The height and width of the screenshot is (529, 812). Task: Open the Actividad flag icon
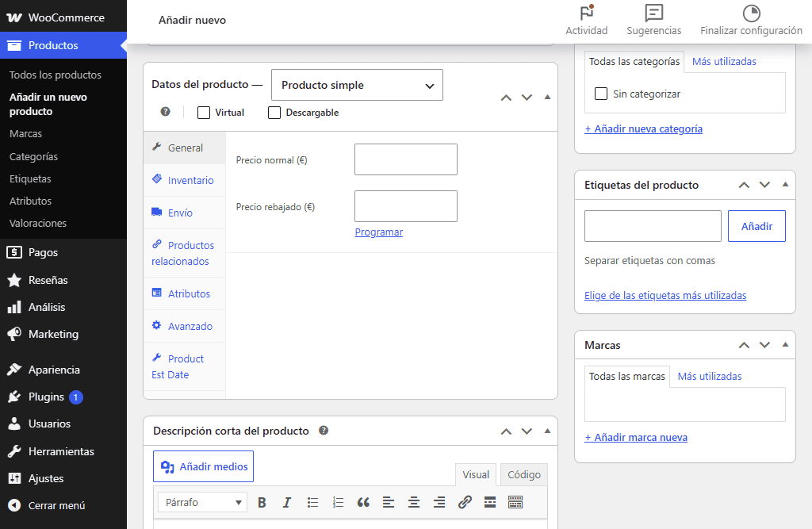click(x=586, y=13)
